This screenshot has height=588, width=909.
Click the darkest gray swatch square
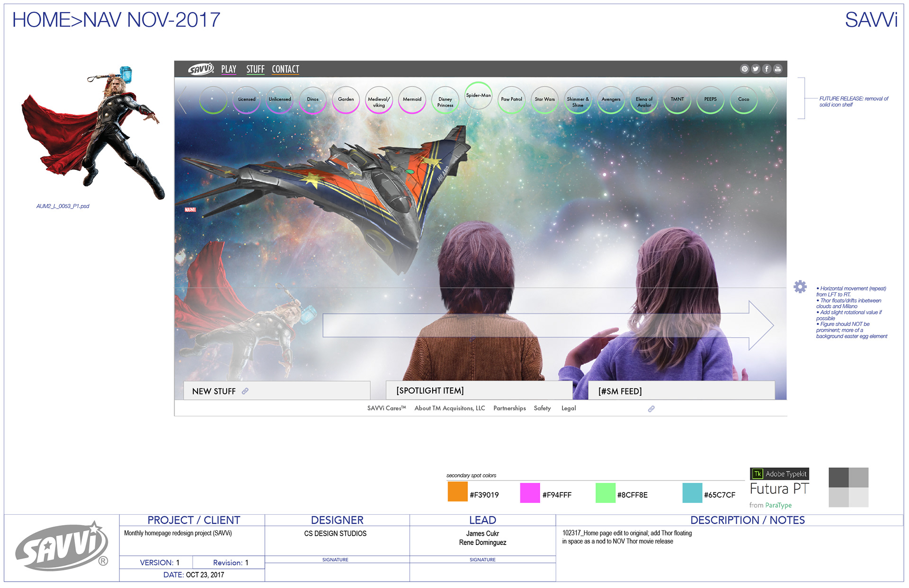click(x=838, y=478)
